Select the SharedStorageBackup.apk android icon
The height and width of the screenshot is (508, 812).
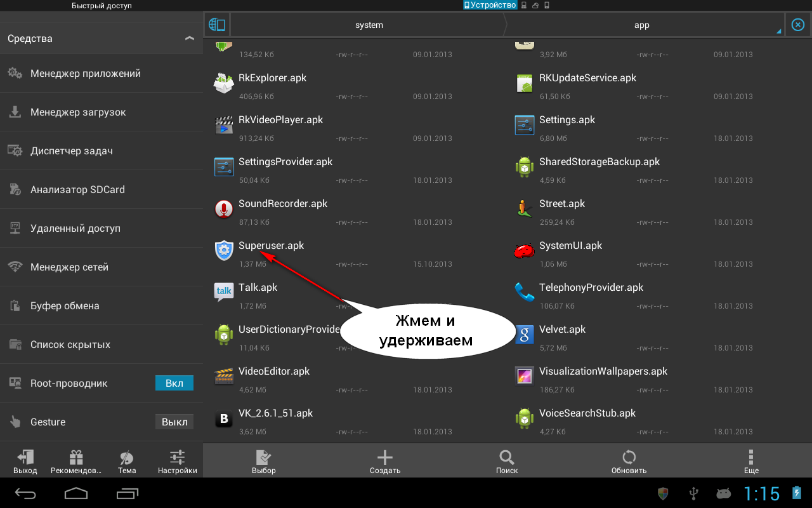click(524, 167)
